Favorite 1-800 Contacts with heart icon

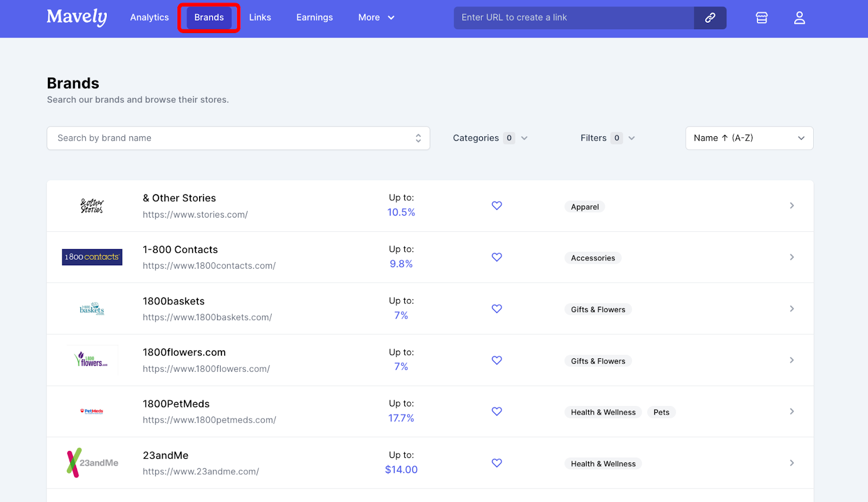[496, 257]
